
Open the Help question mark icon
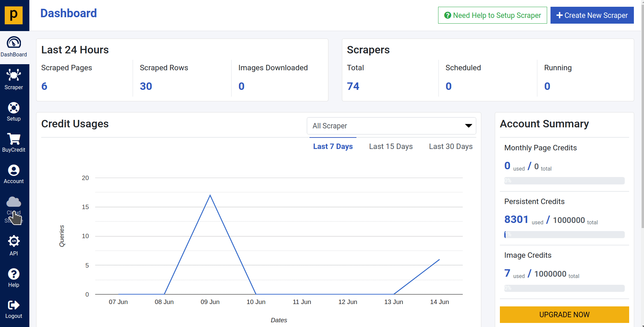pos(14,274)
